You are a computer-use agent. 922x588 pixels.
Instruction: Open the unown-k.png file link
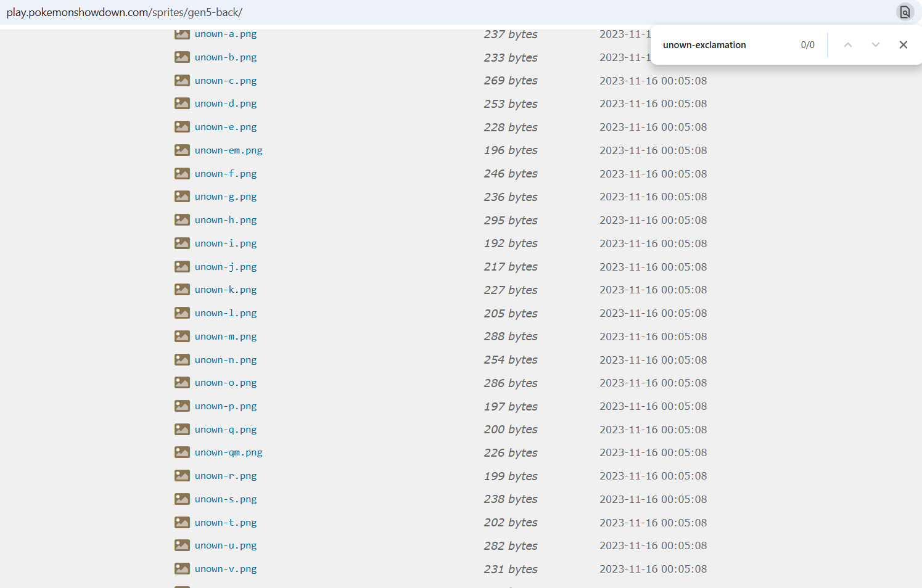pyautogui.click(x=226, y=290)
